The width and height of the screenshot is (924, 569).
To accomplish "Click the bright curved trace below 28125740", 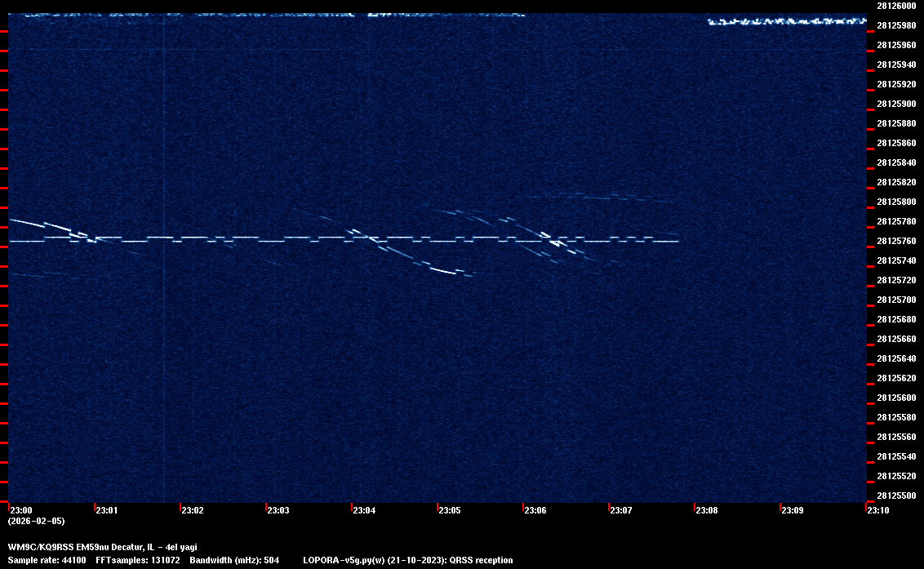I will pyautogui.click(x=445, y=269).
